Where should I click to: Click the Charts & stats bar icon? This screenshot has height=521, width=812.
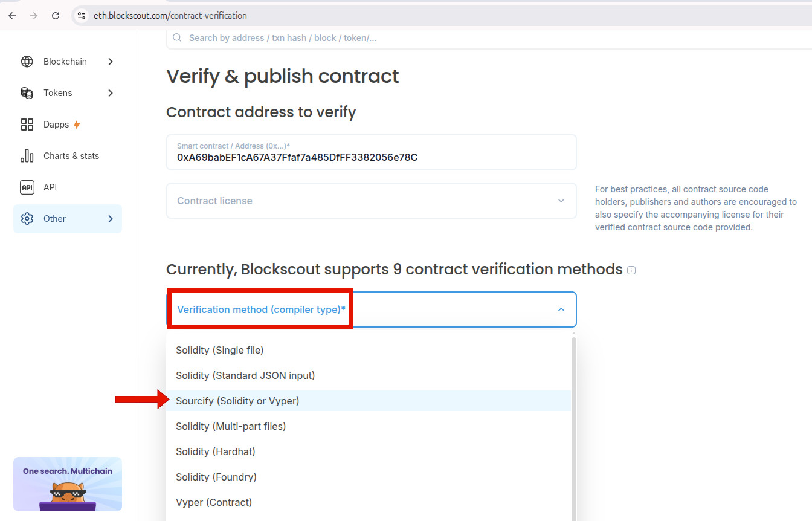[27, 156]
